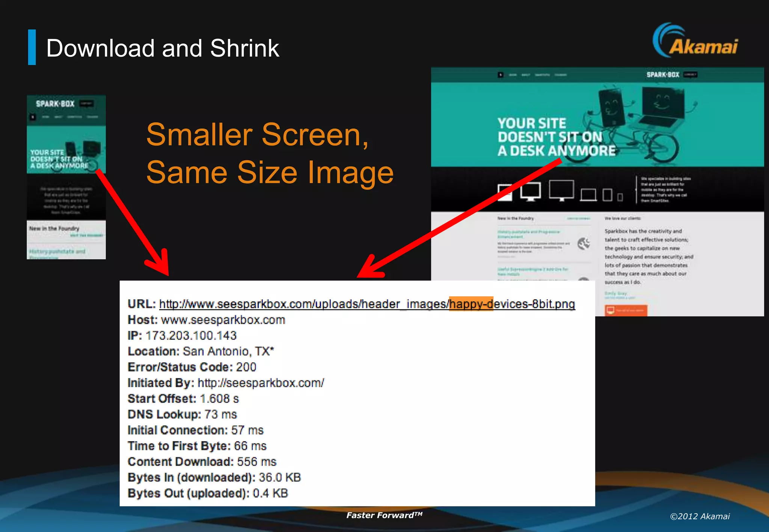
Task: Click 'Start Offset: 1.608 s' line
Action: [183, 398]
